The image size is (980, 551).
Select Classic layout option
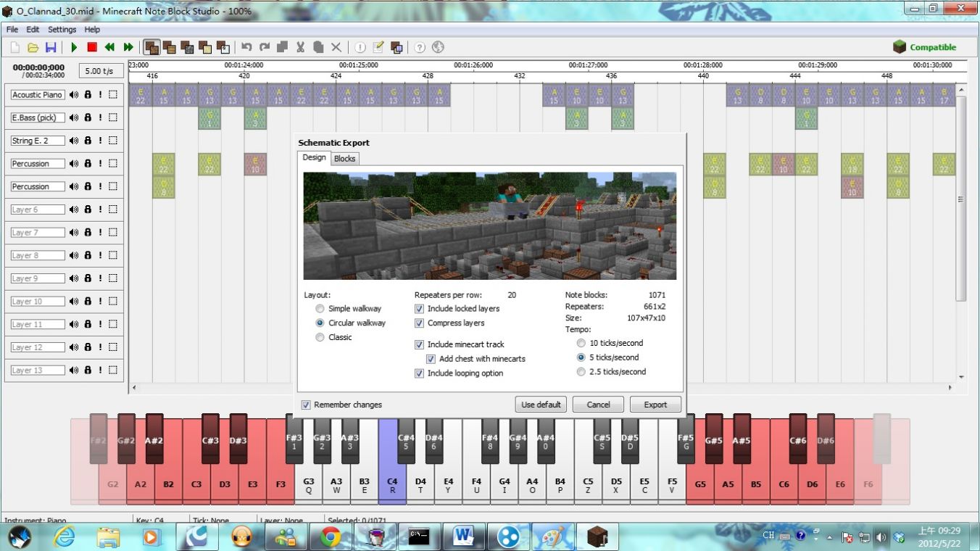(320, 337)
